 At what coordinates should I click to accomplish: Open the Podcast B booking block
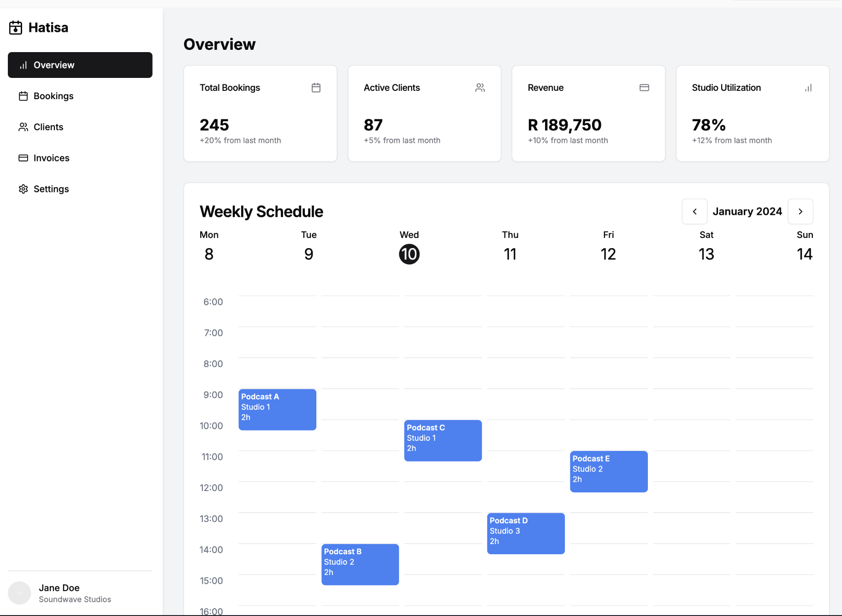(360, 564)
